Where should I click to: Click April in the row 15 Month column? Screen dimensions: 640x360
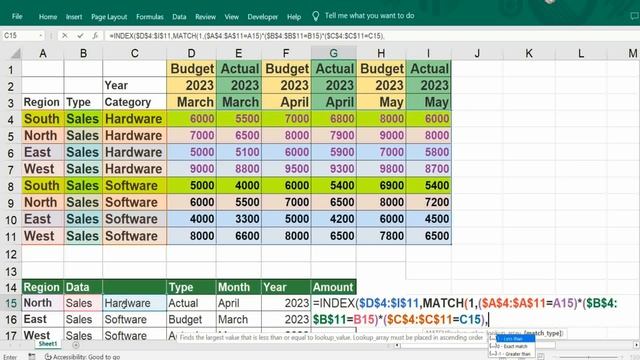coord(238,303)
